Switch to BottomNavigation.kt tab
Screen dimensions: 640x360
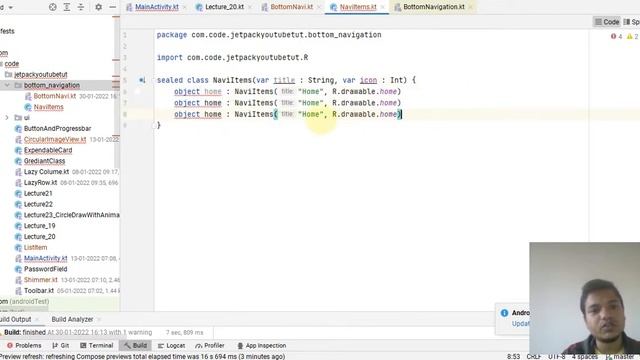tap(433, 7)
